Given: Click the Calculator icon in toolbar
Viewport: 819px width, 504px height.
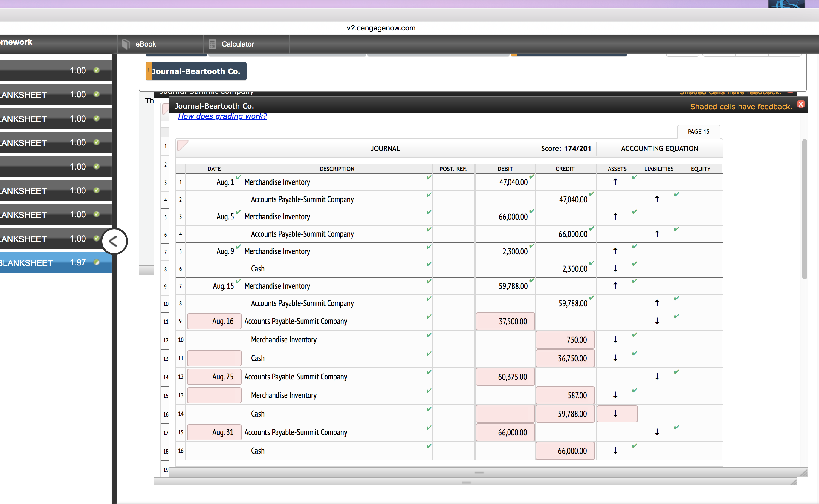Looking at the screenshot, I should click(x=212, y=44).
